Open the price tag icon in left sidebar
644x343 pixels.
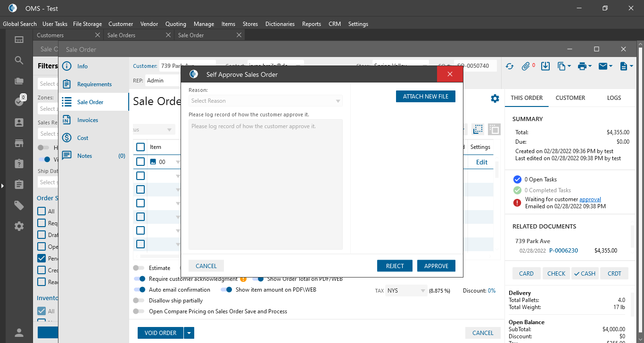pyautogui.click(x=19, y=205)
